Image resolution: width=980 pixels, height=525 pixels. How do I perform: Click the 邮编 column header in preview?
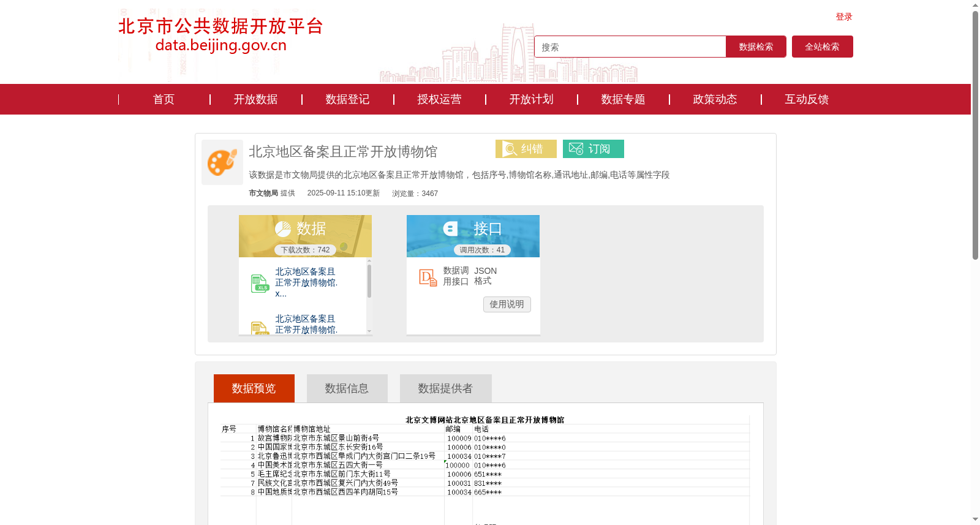tap(453, 429)
